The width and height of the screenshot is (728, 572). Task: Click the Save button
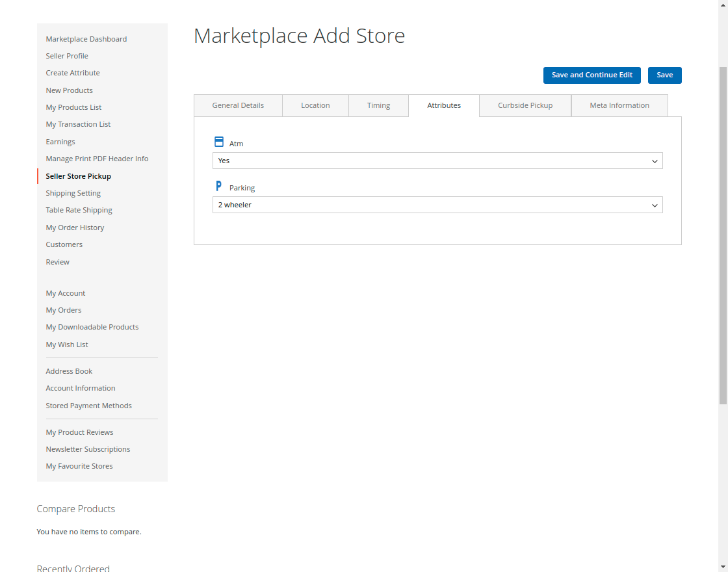tap(664, 75)
